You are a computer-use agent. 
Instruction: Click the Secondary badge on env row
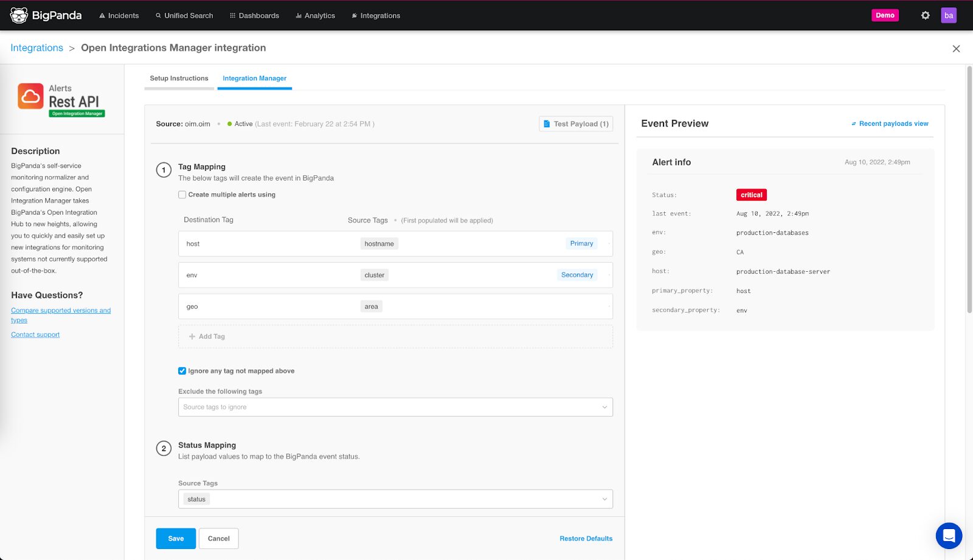pyautogui.click(x=577, y=275)
